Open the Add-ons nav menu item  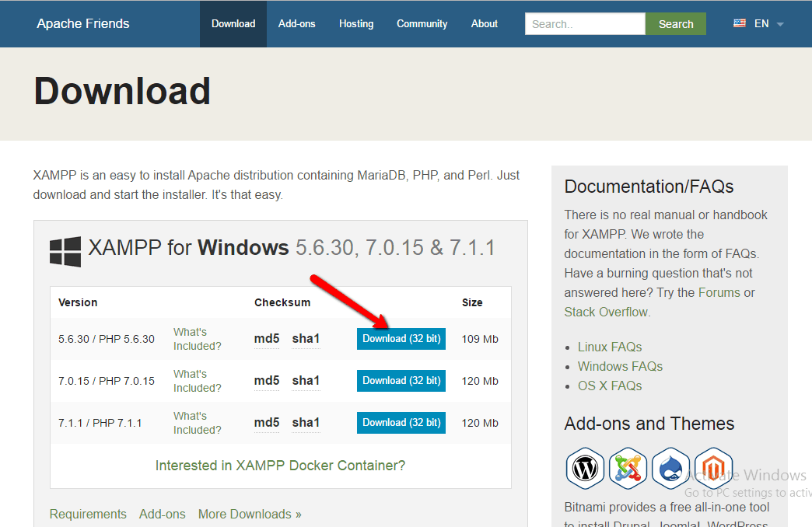(x=297, y=24)
